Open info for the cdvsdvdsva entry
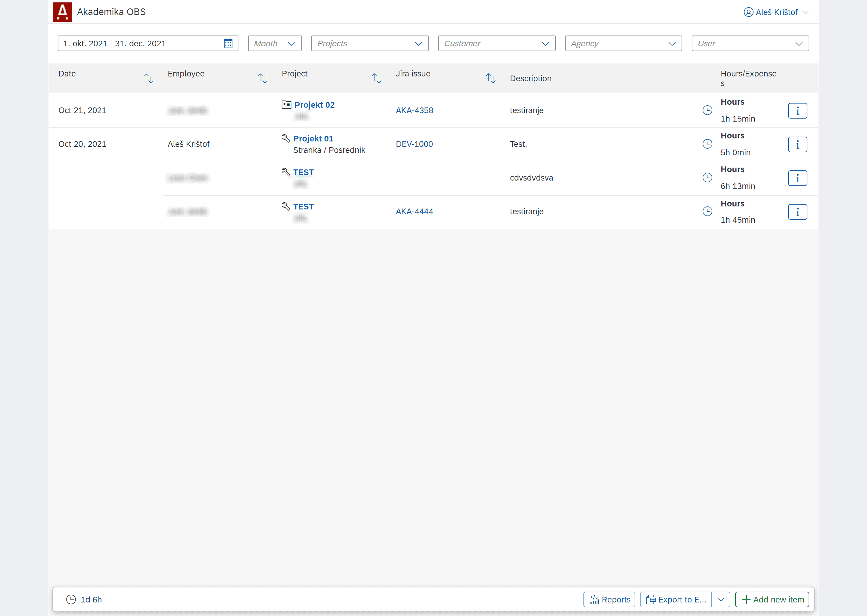867x616 pixels. (x=797, y=178)
